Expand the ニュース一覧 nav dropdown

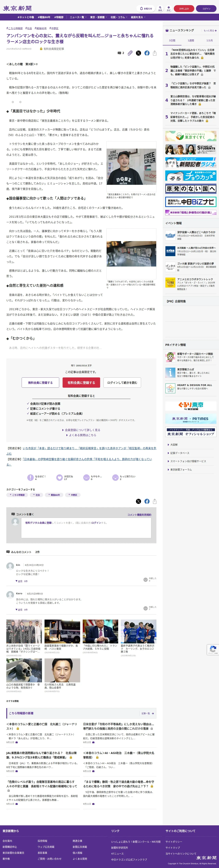click(78, 17)
